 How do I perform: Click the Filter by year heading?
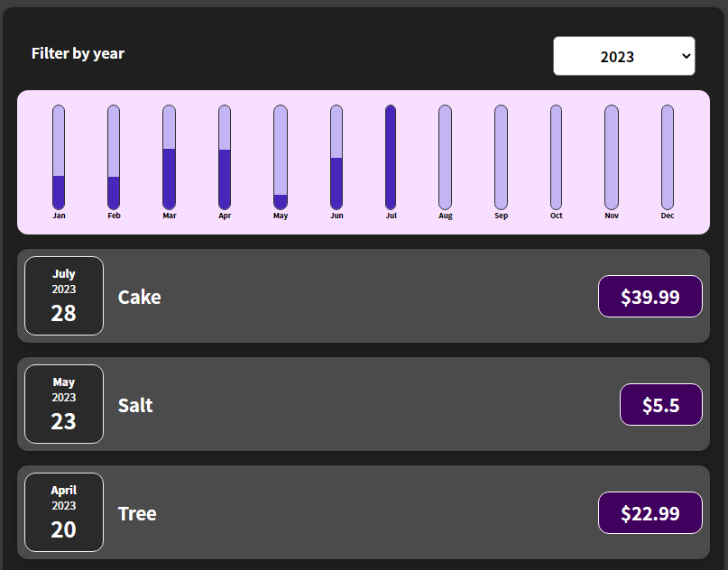[78, 53]
